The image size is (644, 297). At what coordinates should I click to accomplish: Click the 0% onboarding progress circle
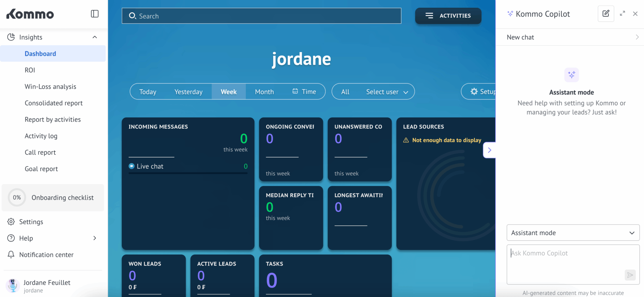click(17, 197)
